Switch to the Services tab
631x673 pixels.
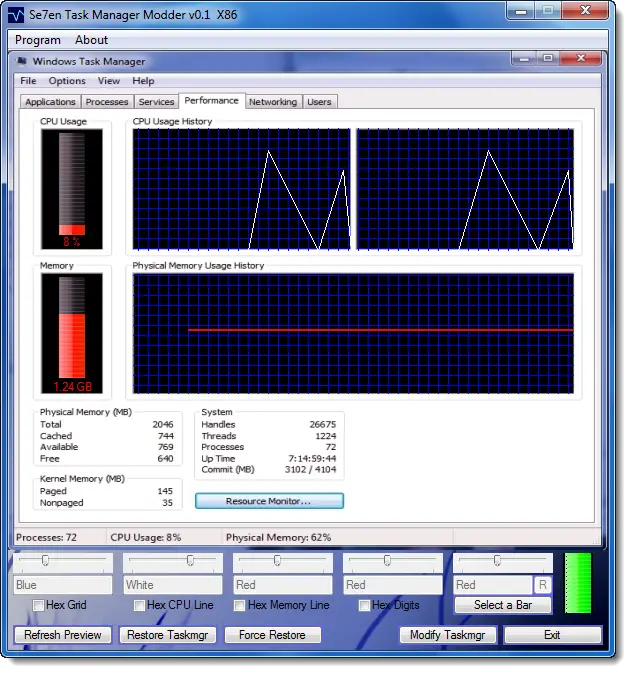point(156,102)
